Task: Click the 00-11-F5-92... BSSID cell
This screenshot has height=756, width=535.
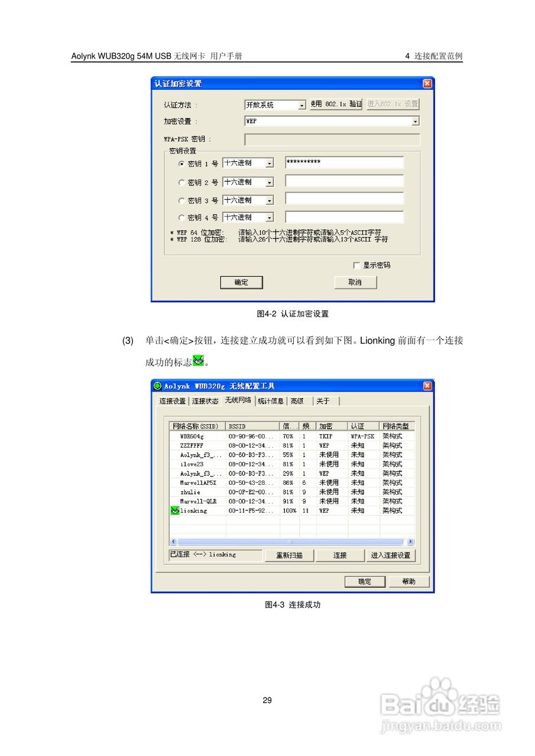Action: tap(251, 511)
